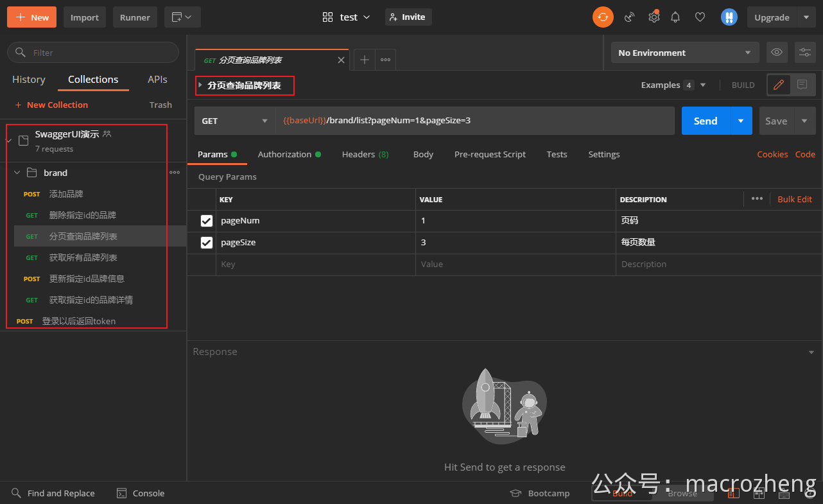Switch to the APIs sidebar tab
Viewport: 823px width, 504px height.
coord(157,80)
